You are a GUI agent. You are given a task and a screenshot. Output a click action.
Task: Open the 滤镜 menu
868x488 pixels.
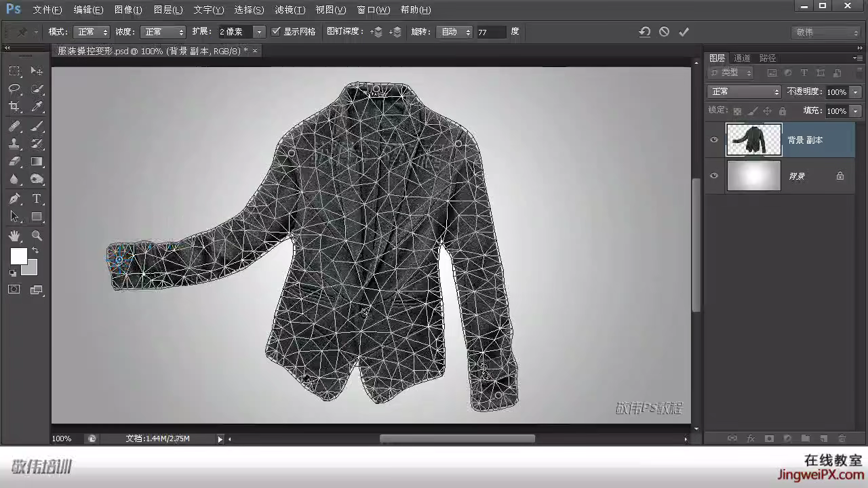[x=290, y=10]
